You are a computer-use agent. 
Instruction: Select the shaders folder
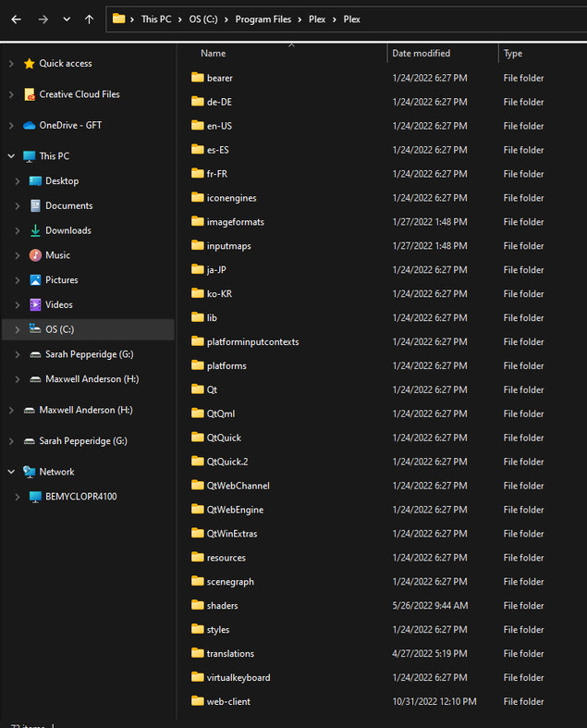222,606
